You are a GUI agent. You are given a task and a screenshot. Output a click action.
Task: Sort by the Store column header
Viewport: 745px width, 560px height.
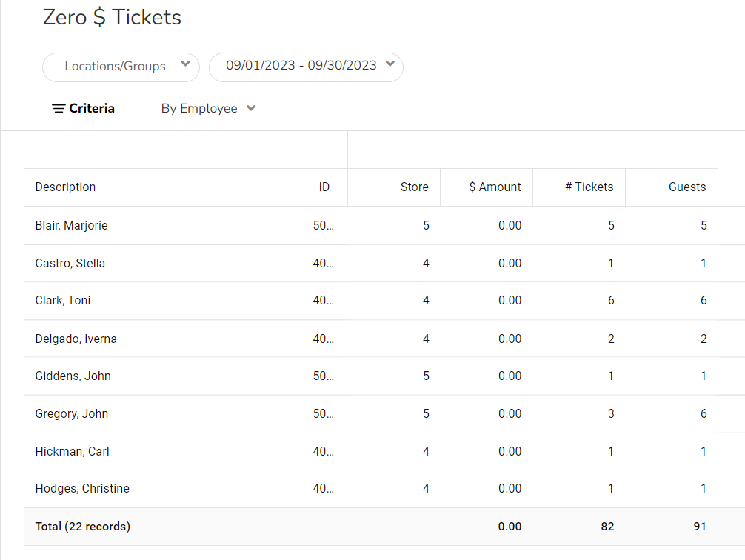click(414, 187)
